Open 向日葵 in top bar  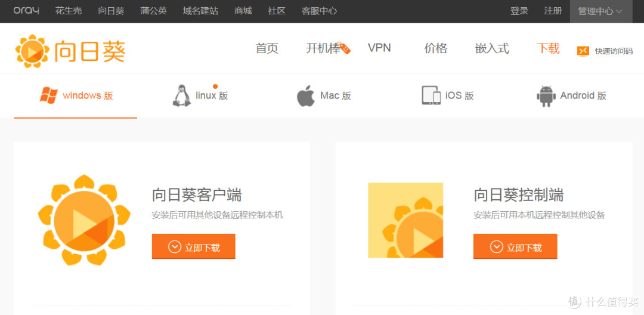tap(111, 11)
